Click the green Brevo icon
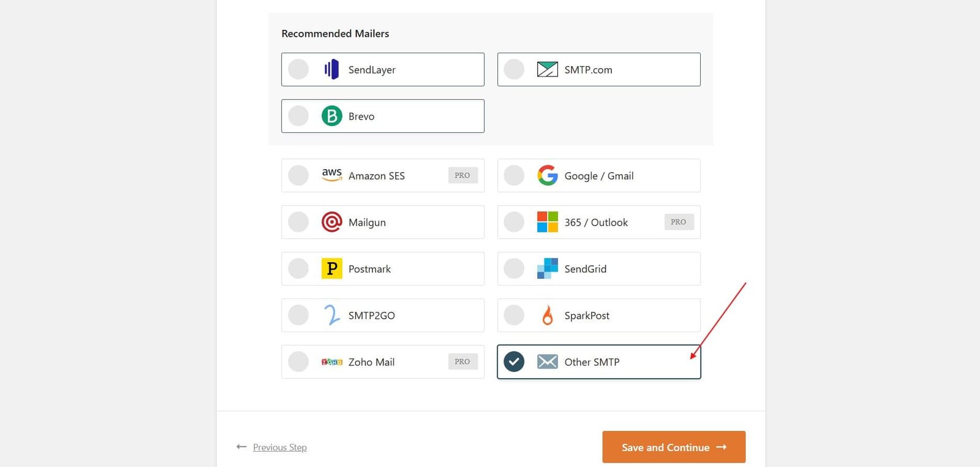Image resolution: width=980 pixels, height=467 pixels. click(x=331, y=116)
